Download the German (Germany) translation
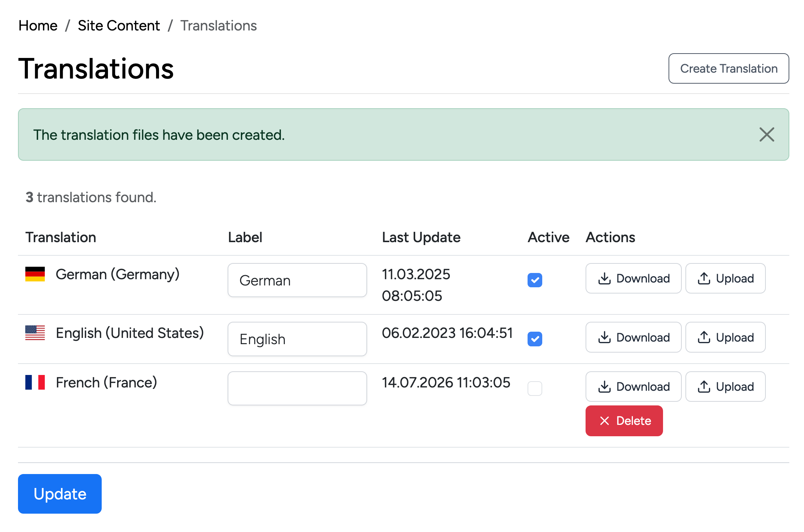This screenshot has width=804, height=532. pos(633,278)
